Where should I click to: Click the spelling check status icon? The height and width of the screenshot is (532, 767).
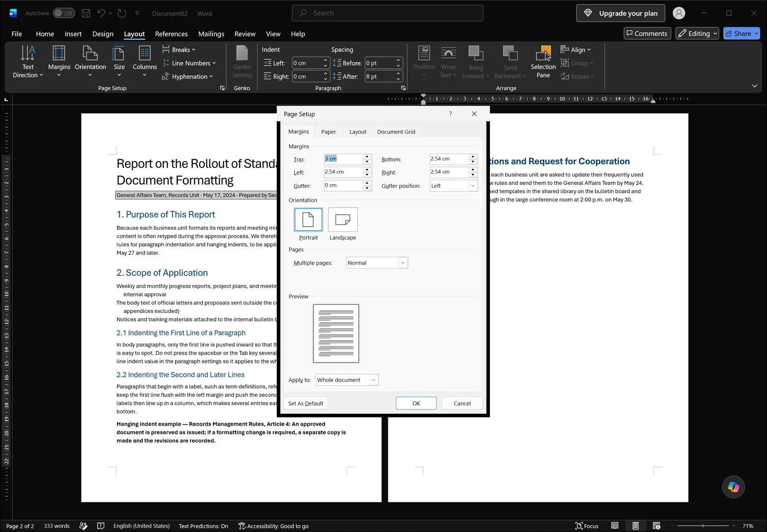(101, 526)
